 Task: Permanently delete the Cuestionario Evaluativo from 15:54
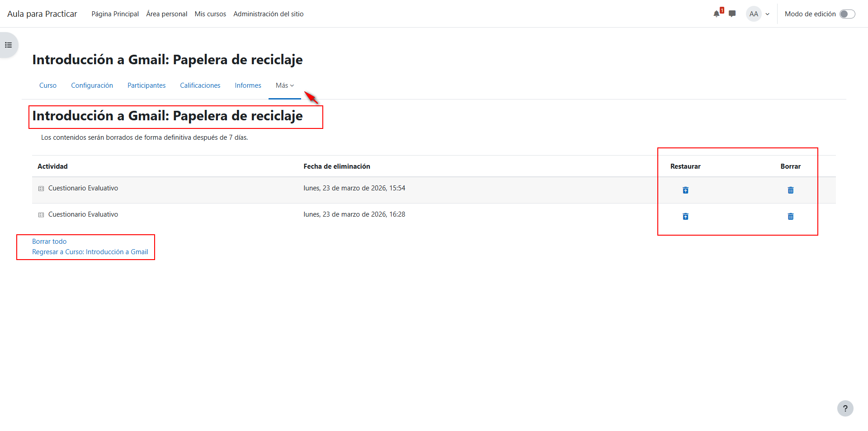(x=791, y=190)
